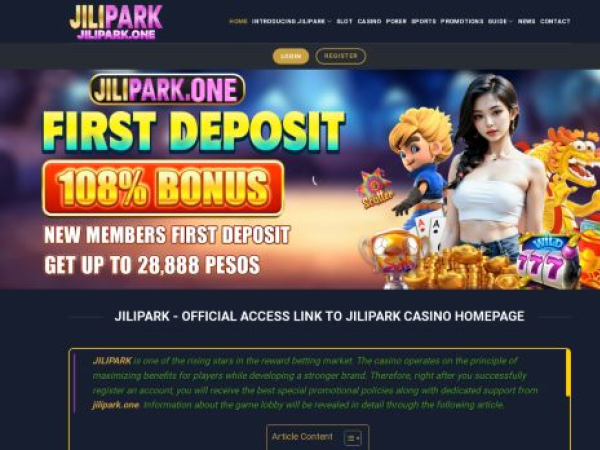Expand the Introducing Jilipark dropdown menu

pos(291,21)
